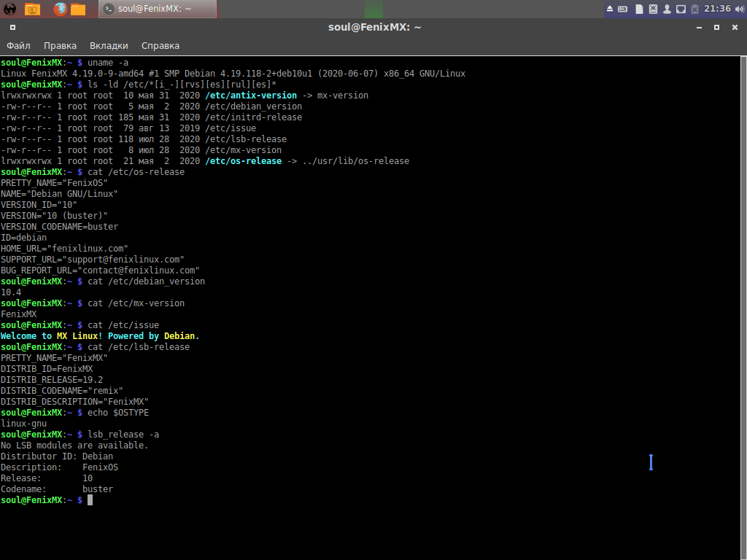The width and height of the screenshot is (747, 560).
Task: Click the eject media tray icon
Action: point(610,9)
